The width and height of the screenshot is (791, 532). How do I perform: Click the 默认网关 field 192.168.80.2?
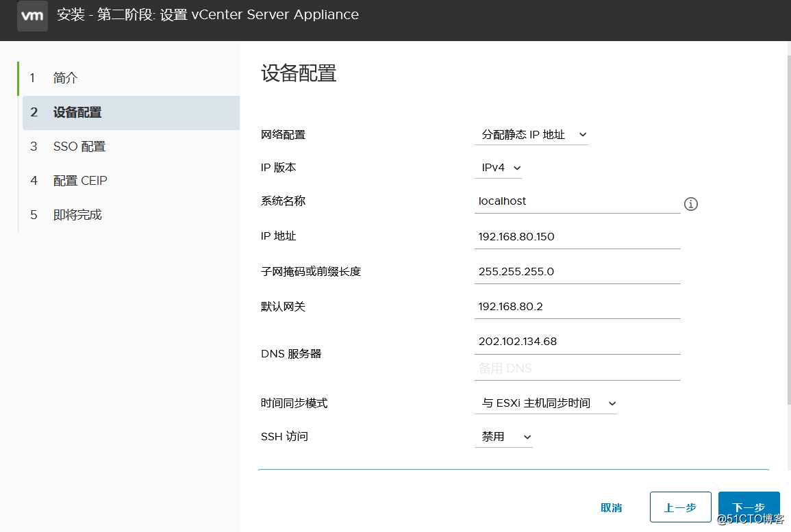point(577,307)
